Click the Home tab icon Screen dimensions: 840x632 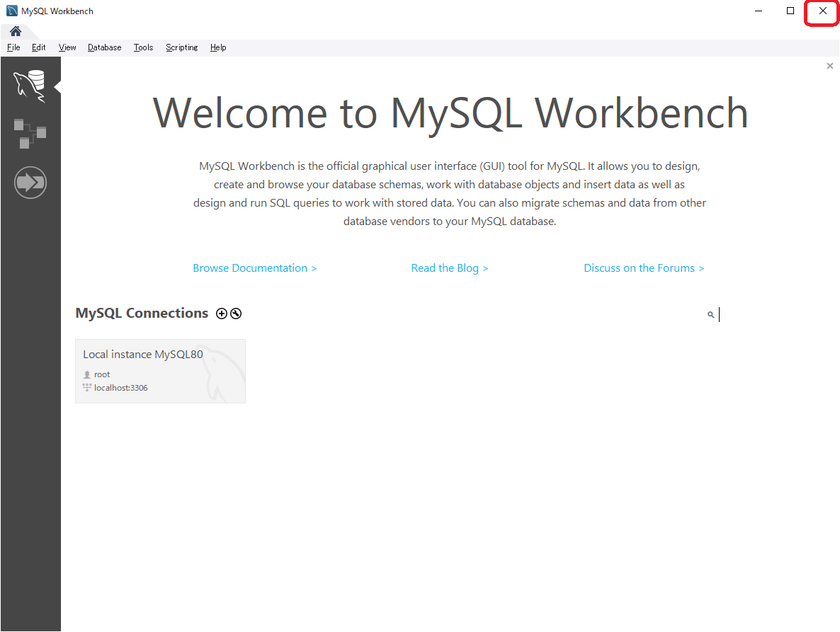(16, 32)
